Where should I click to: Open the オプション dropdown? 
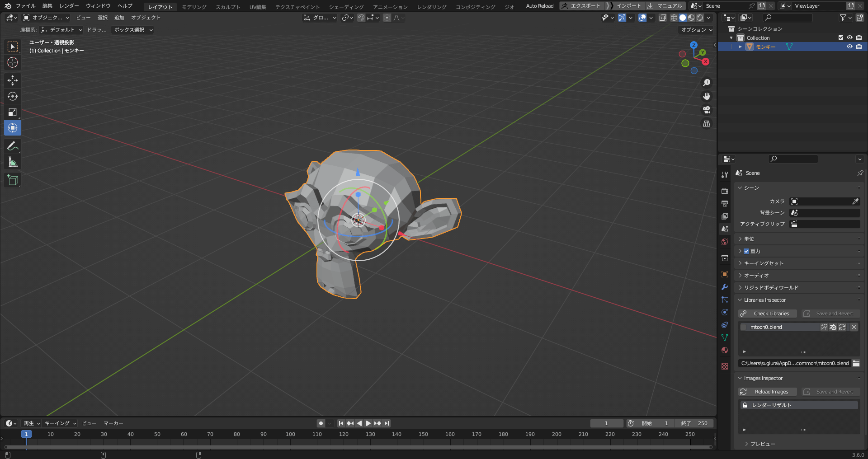pyautogui.click(x=697, y=30)
